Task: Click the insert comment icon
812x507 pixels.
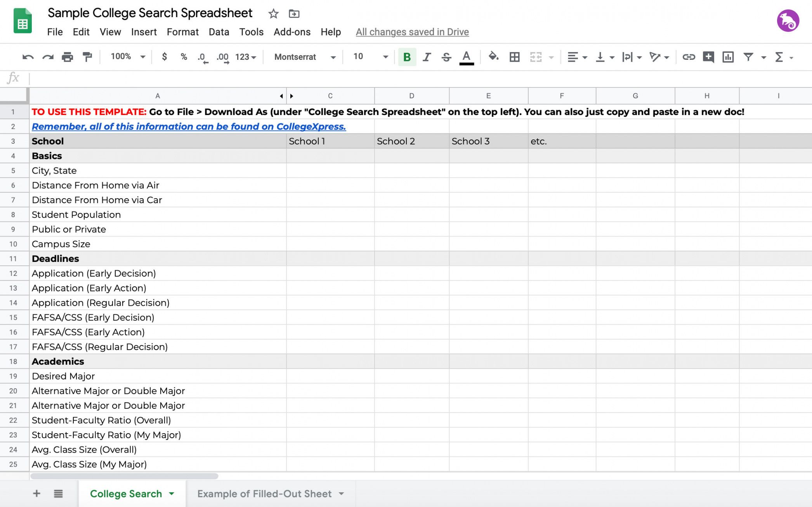Action: point(708,57)
